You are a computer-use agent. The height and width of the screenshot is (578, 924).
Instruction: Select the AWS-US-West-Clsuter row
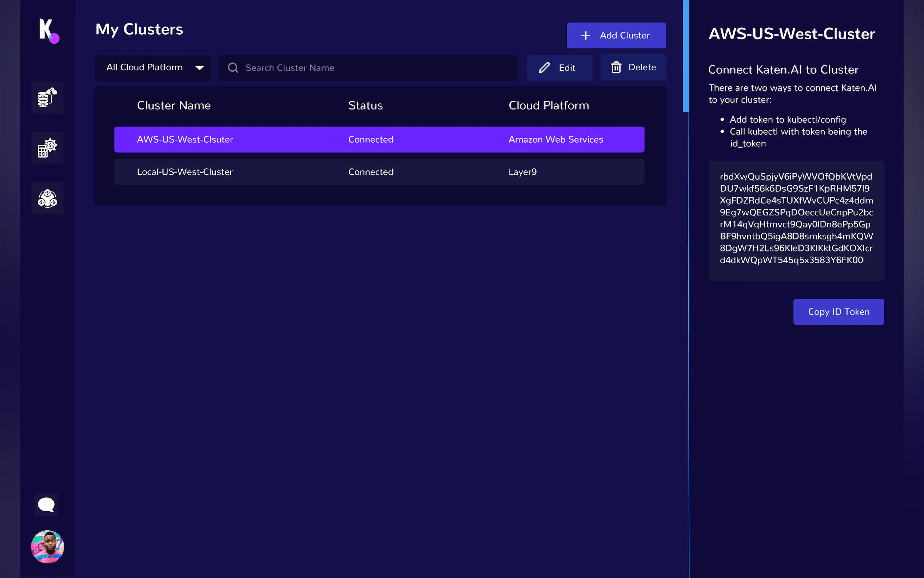click(x=379, y=139)
